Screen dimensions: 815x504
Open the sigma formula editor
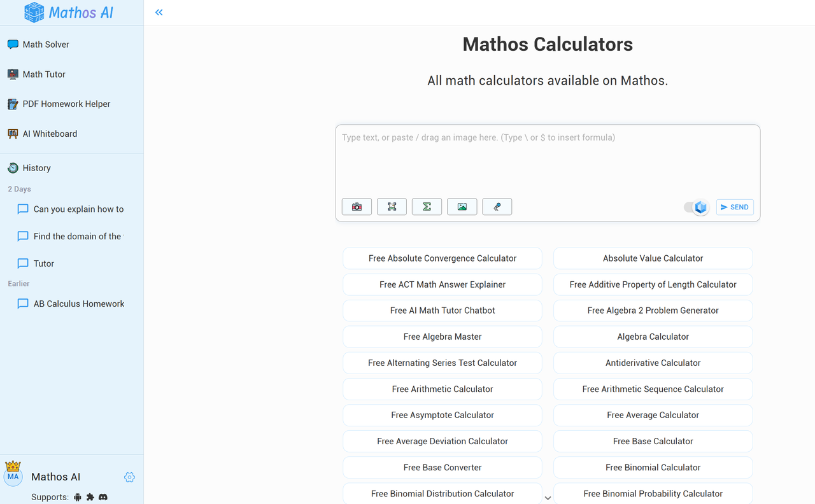pyautogui.click(x=427, y=207)
